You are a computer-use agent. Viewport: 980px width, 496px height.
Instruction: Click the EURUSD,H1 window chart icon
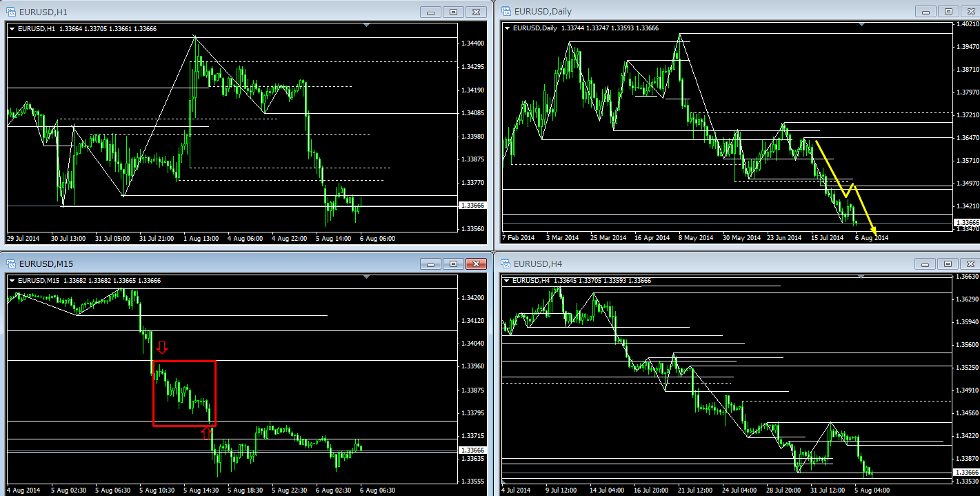pos(12,12)
